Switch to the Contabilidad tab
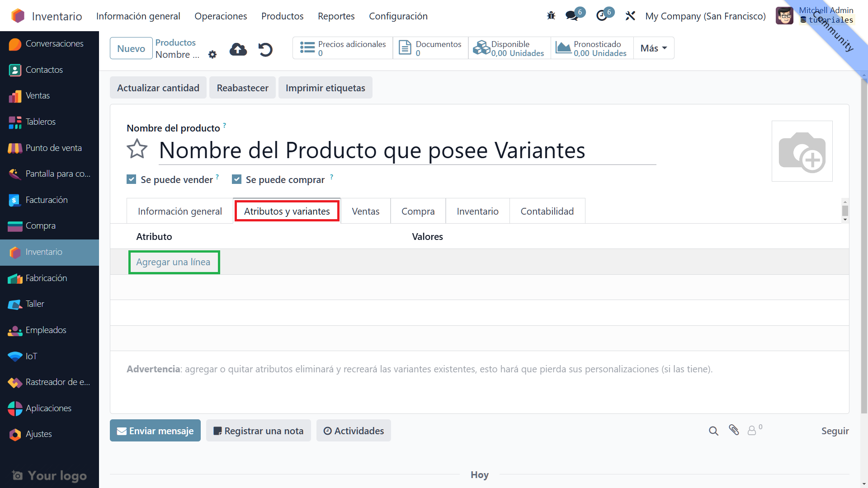This screenshot has width=868, height=488. click(x=547, y=211)
